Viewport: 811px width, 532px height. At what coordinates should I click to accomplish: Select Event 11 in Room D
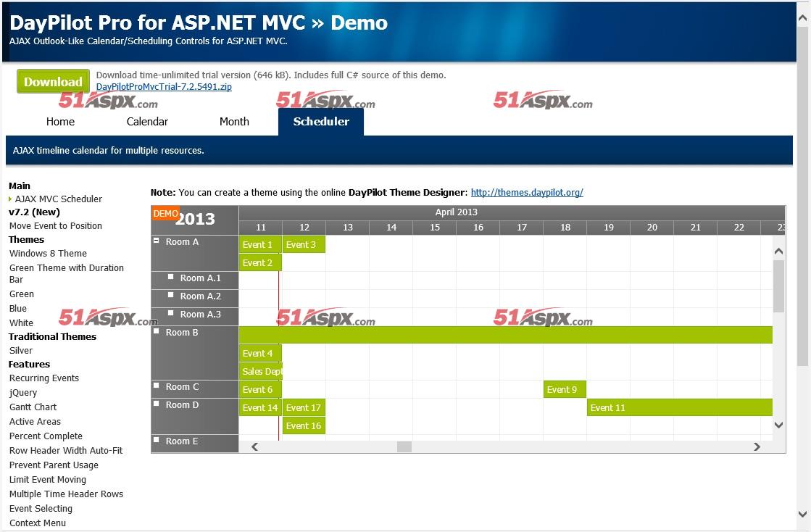coord(680,407)
